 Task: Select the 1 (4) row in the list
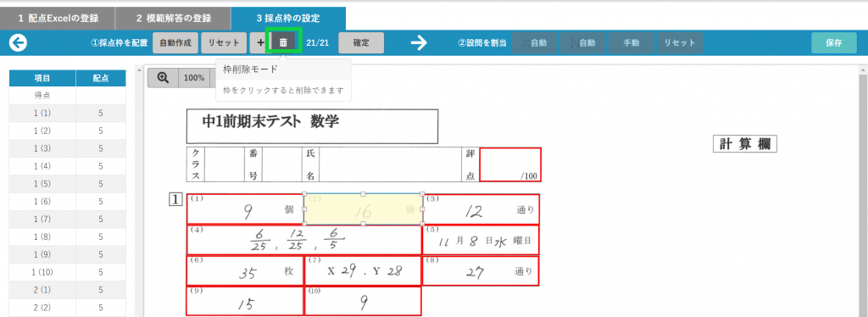pos(68,166)
